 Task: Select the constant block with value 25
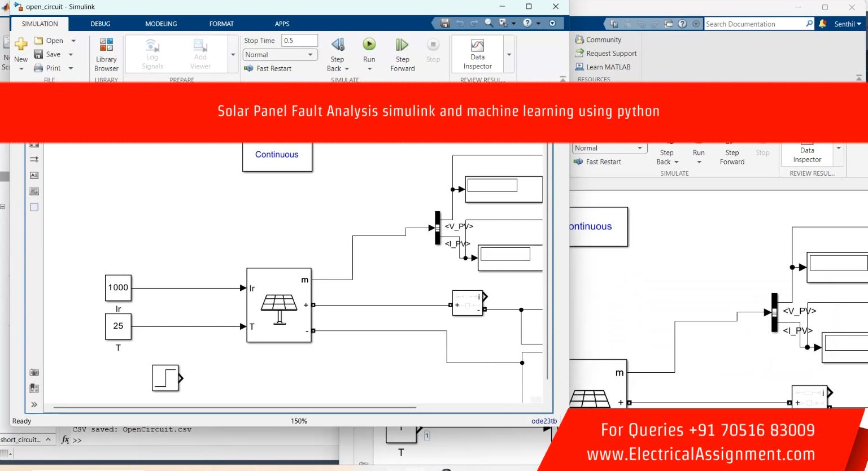pyautogui.click(x=118, y=326)
